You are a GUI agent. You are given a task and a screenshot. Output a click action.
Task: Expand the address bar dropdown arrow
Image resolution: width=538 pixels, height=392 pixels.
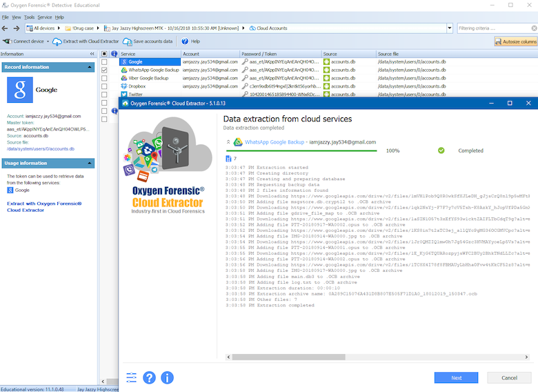click(450, 28)
